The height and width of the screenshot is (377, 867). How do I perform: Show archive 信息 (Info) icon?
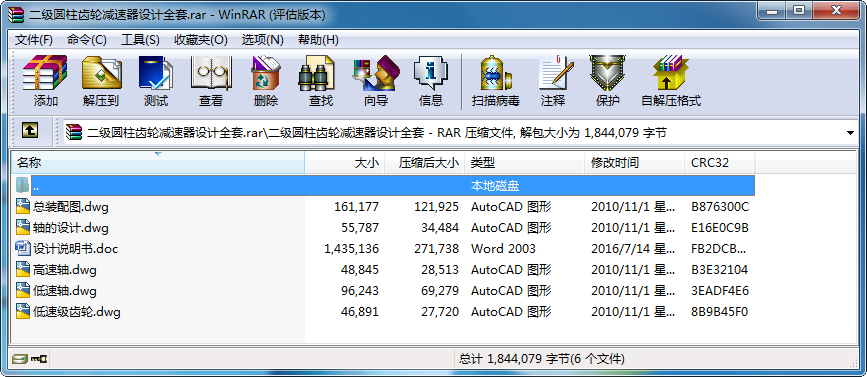coord(431,81)
